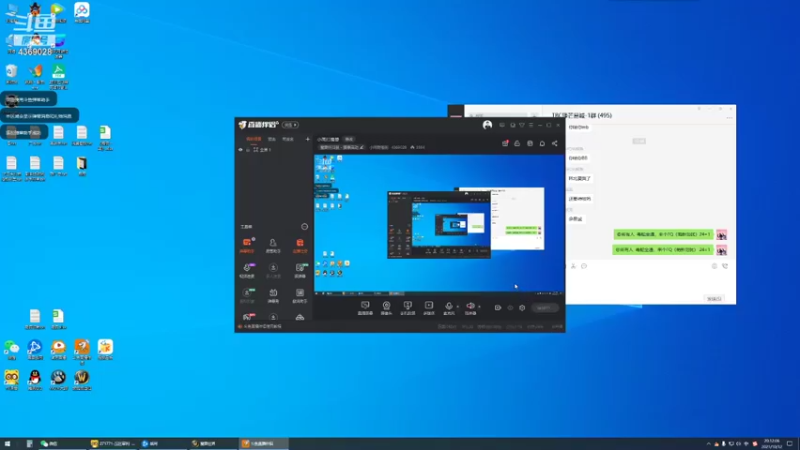Open the taskbar clock and date
This screenshot has height=450, width=800.
pos(771,444)
